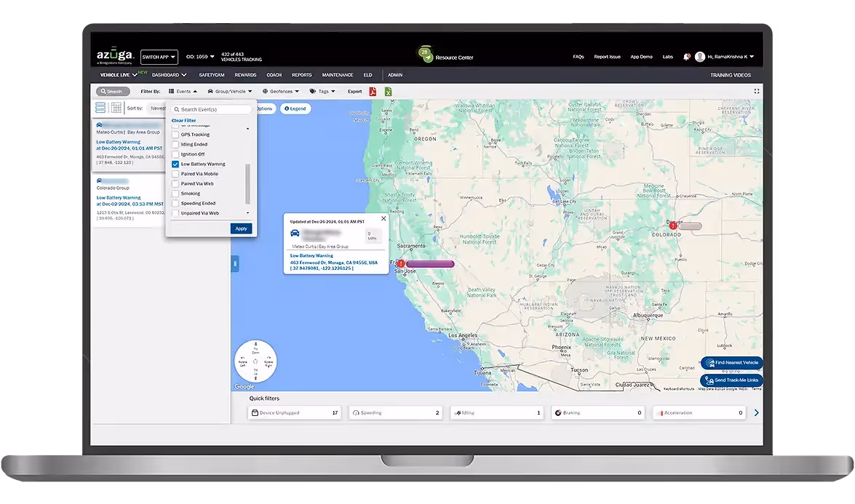This screenshot has width=855, height=504.
Task: Expand the DASHBOARD menu
Action: 169,75
